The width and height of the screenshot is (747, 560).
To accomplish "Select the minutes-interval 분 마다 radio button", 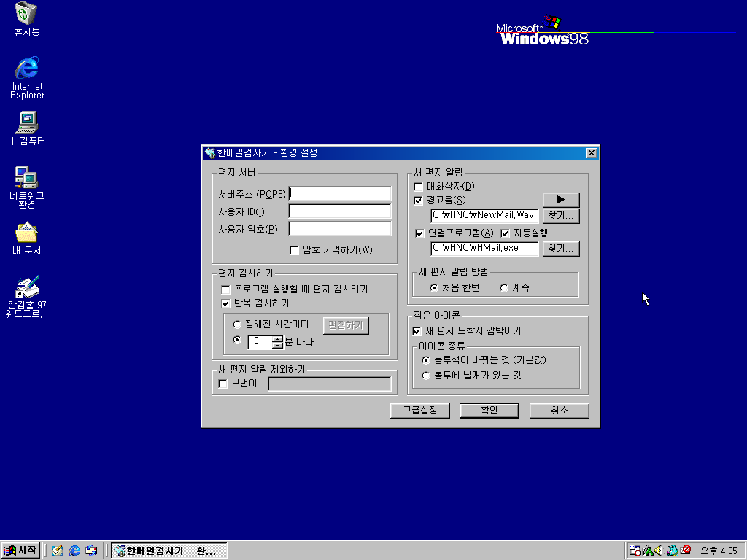I will coord(237,340).
